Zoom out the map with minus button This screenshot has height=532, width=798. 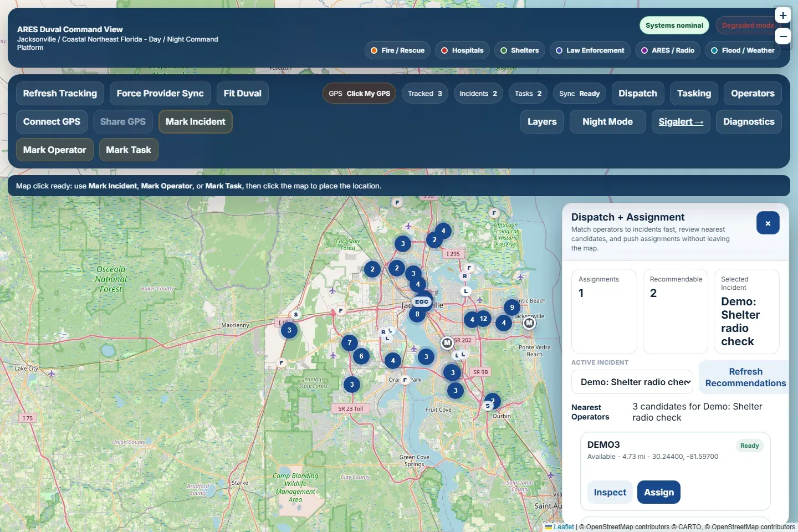coord(782,37)
